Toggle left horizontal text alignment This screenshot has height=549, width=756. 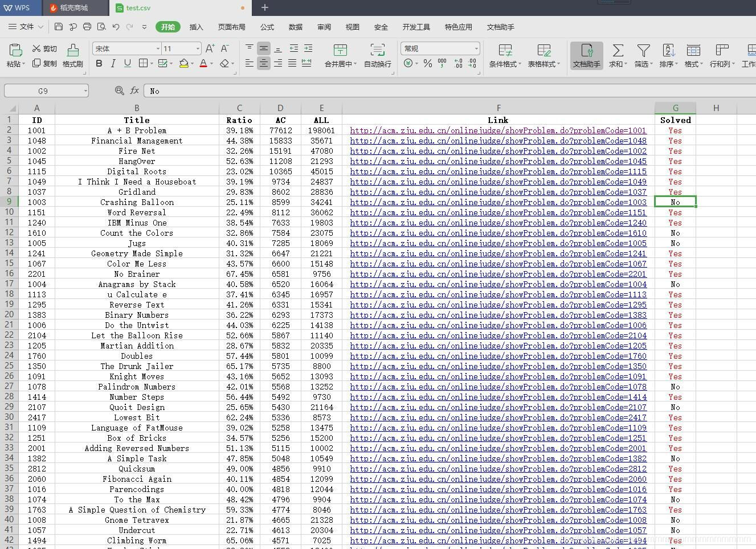tap(250, 63)
